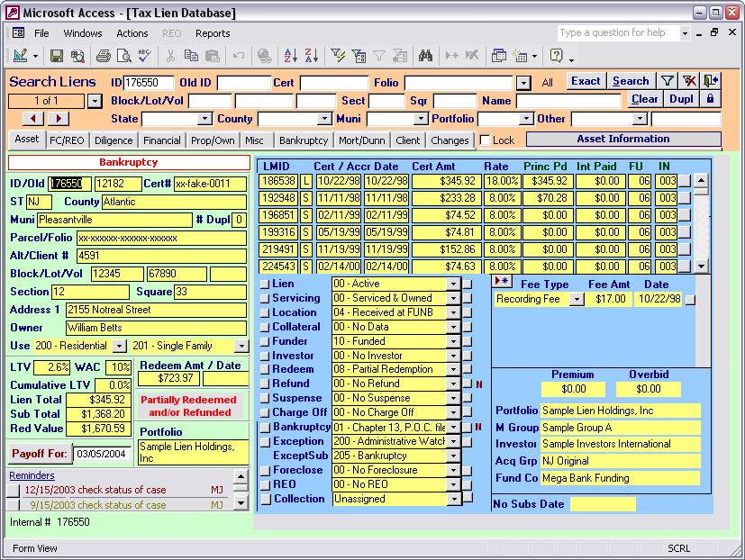
Task: Open the State dropdown in search bar
Action: tap(204, 118)
